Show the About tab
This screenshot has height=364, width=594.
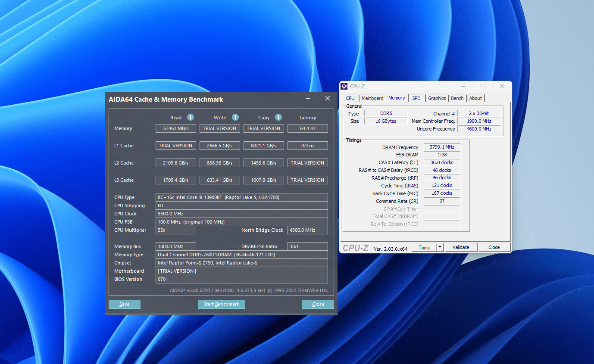click(475, 98)
